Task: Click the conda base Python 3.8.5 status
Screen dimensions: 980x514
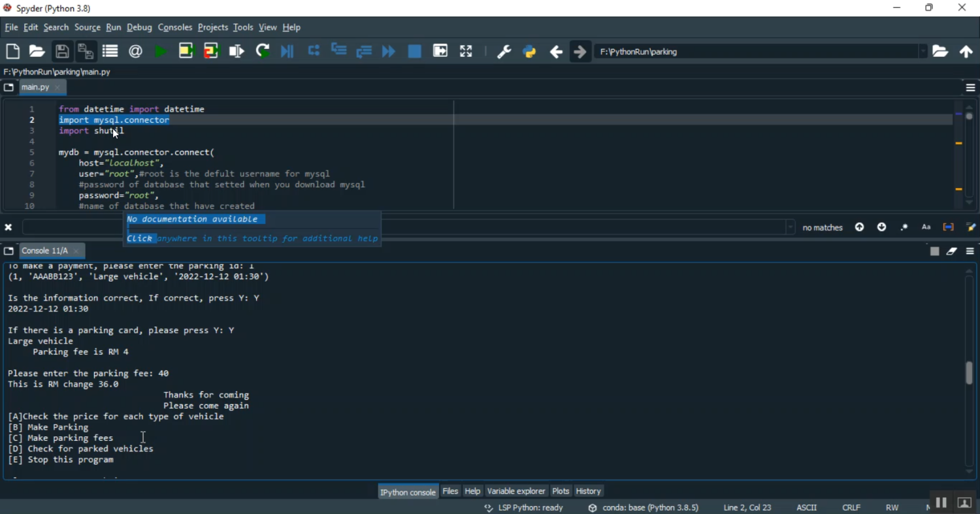Action: (x=644, y=507)
